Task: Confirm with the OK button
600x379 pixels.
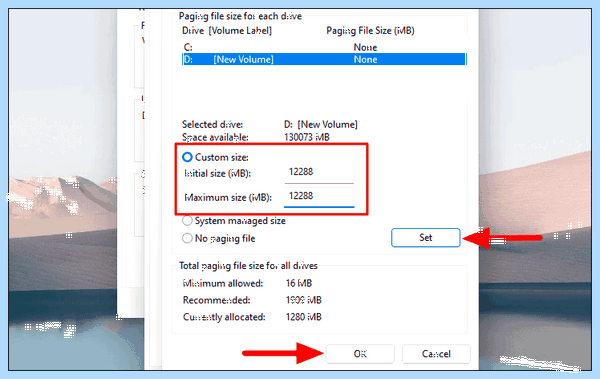Action: (x=360, y=354)
